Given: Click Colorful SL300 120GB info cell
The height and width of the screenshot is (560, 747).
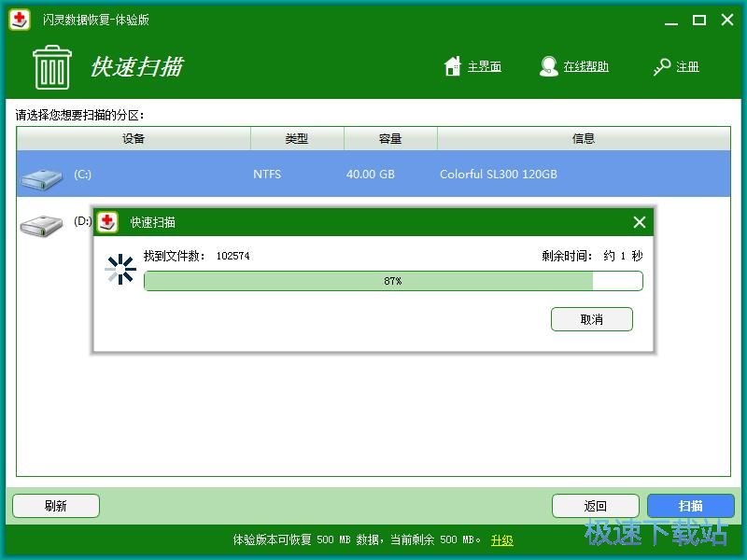Looking at the screenshot, I should pos(499,175).
